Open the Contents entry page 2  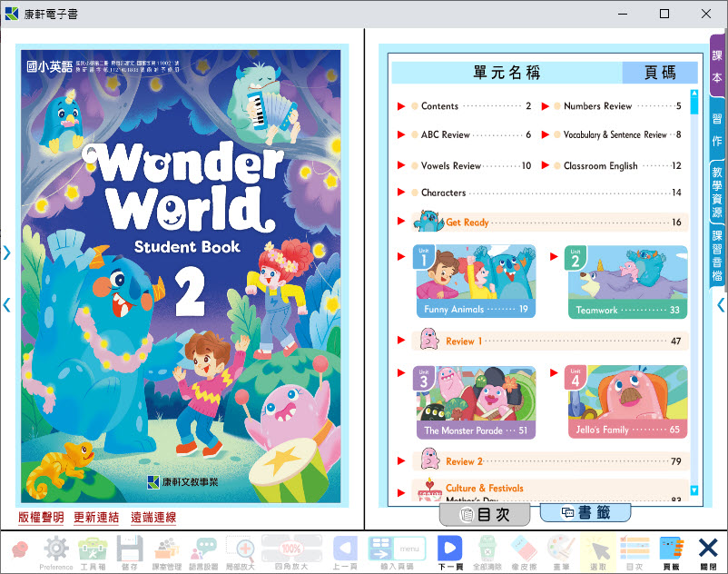tap(471, 106)
